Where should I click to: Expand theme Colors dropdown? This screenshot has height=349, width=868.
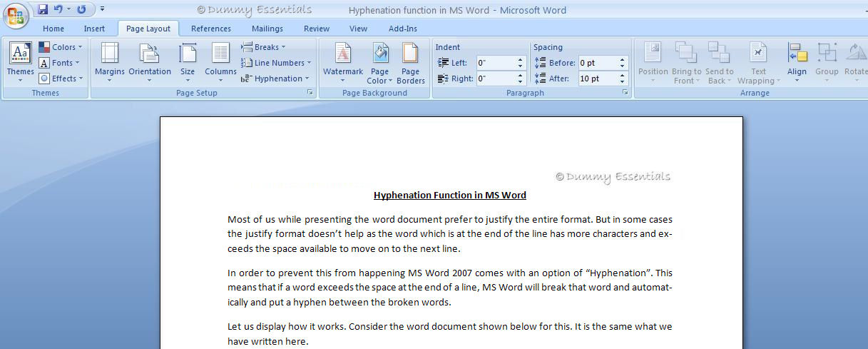(x=61, y=47)
